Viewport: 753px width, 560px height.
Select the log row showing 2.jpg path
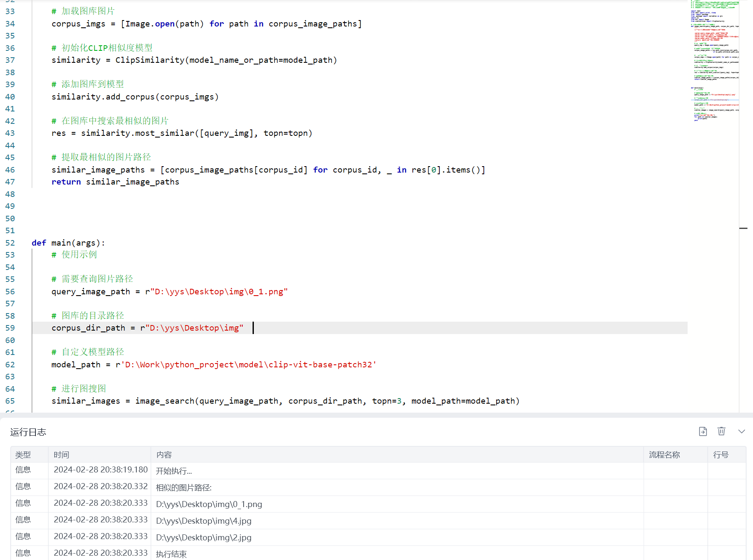[x=203, y=537]
